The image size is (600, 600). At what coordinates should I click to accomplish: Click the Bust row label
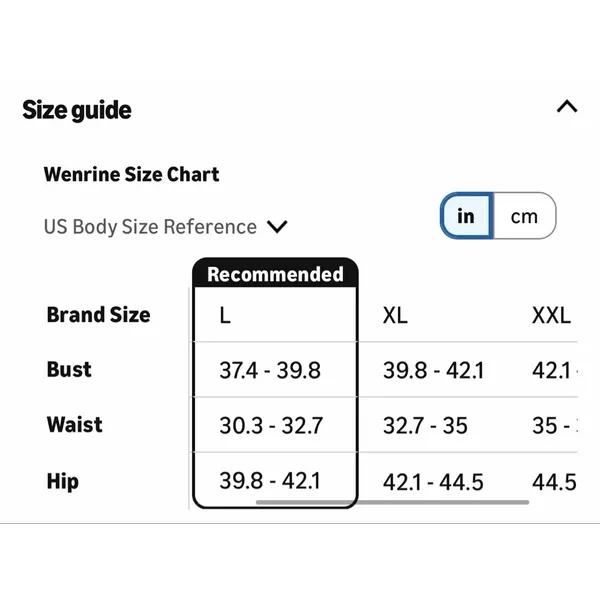(69, 370)
